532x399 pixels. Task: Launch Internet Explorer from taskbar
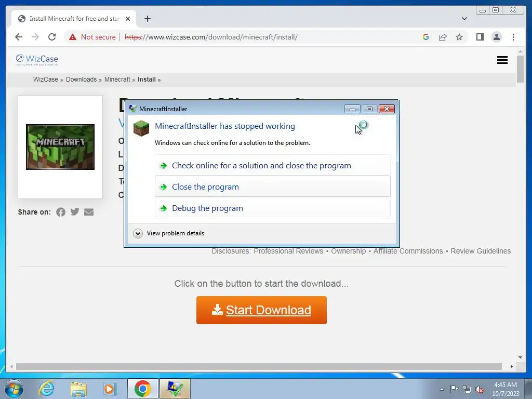click(46, 389)
